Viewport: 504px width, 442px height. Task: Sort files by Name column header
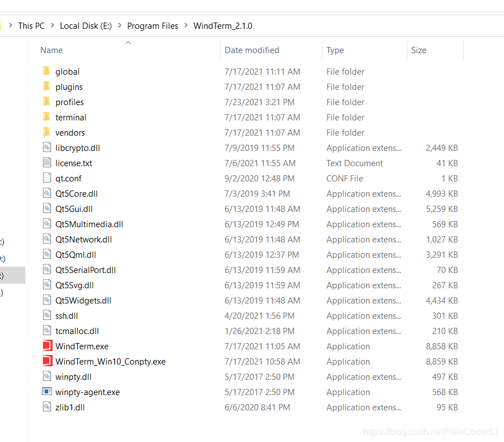point(51,50)
